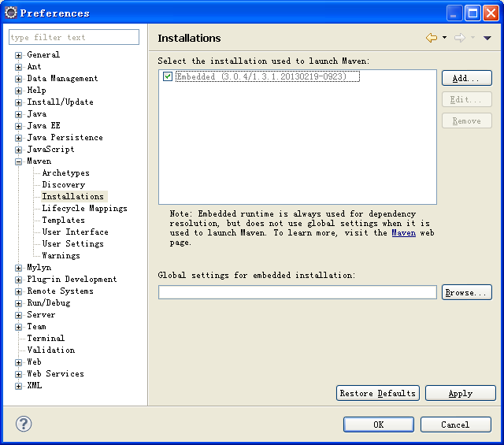Expand the Mylyn tree node
The height and width of the screenshot is (445, 504).
[18, 268]
